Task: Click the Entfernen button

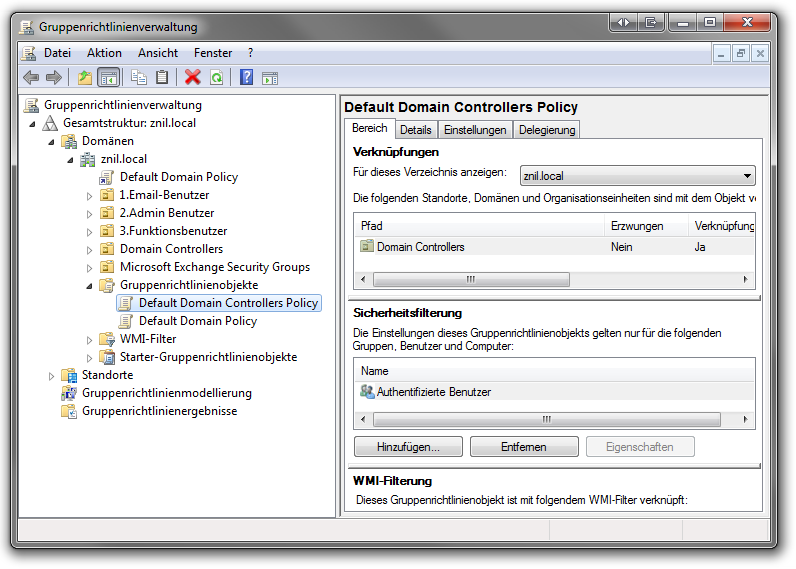Action: tap(524, 447)
